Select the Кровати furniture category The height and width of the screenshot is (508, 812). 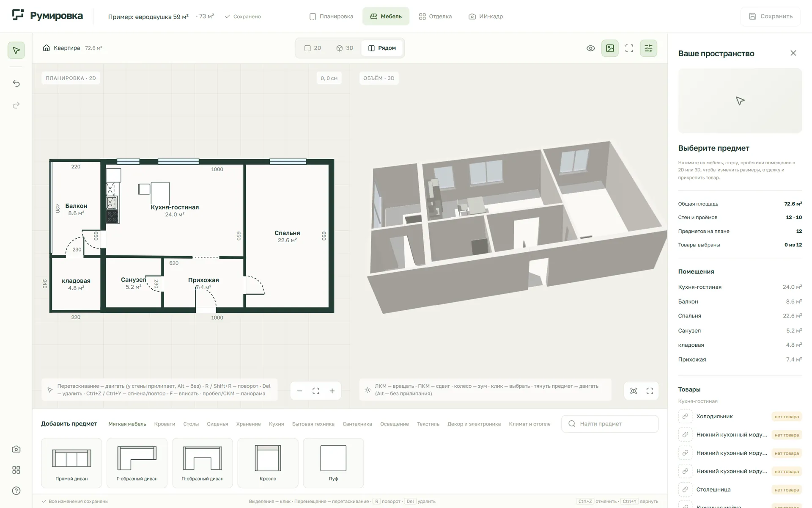coord(165,424)
